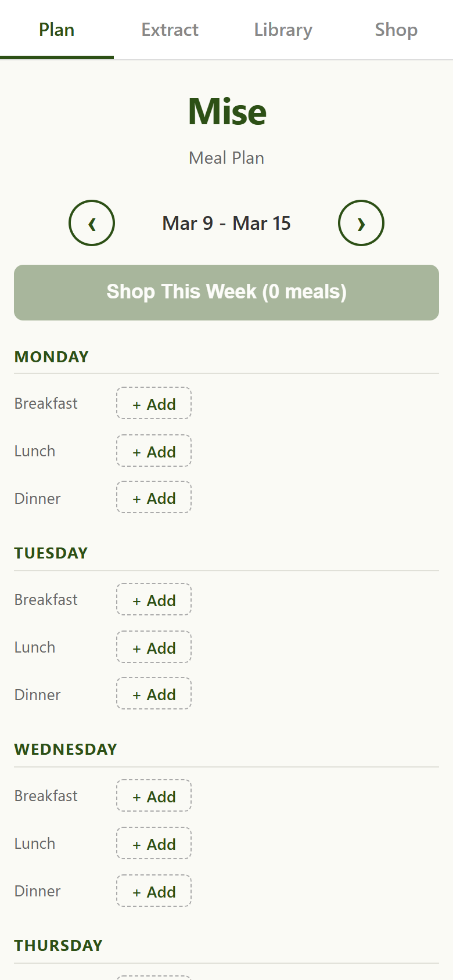Add a Monday Lunch meal

[154, 451]
